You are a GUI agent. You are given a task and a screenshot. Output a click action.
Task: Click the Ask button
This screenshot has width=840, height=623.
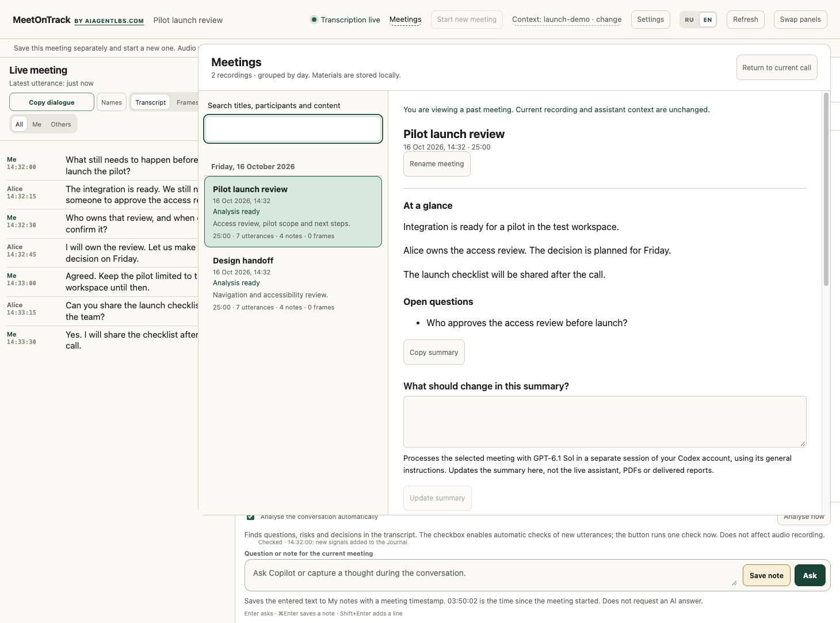[x=810, y=575]
